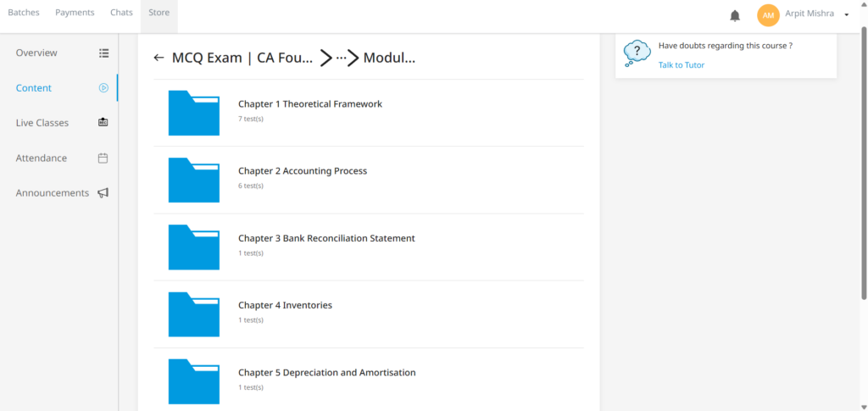
Task: Select the Store tab
Action: [x=159, y=13]
